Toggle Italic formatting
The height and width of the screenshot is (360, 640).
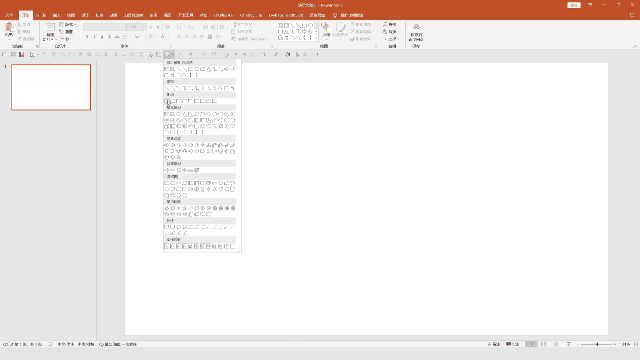pyautogui.click(x=94, y=37)
